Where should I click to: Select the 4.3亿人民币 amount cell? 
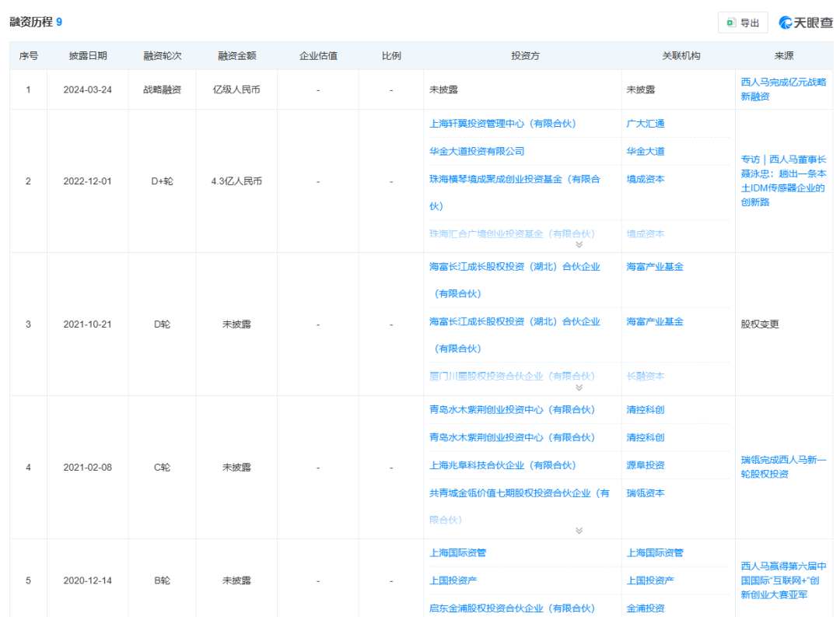coord(236,181)
